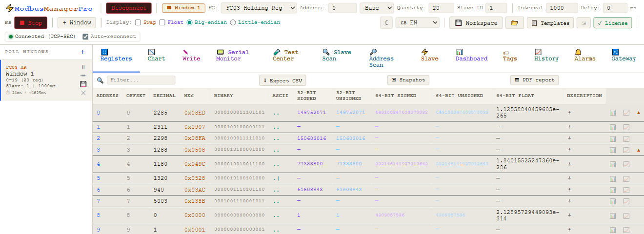Image resolution: width=644 pixels, height=234 pixels.
Task: Click the orange triangle on address 3 row
Action: coord(639,150)
